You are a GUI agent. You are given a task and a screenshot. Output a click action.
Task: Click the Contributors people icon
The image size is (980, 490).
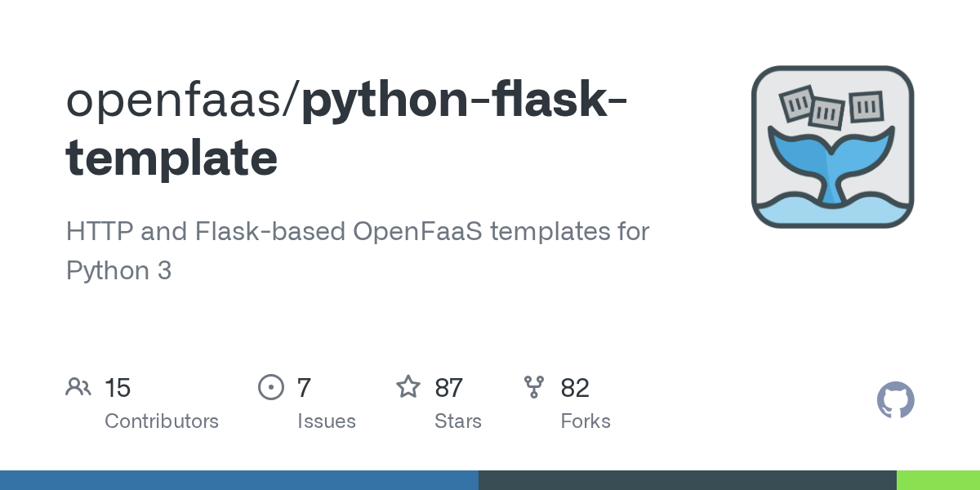click(78, 387)
